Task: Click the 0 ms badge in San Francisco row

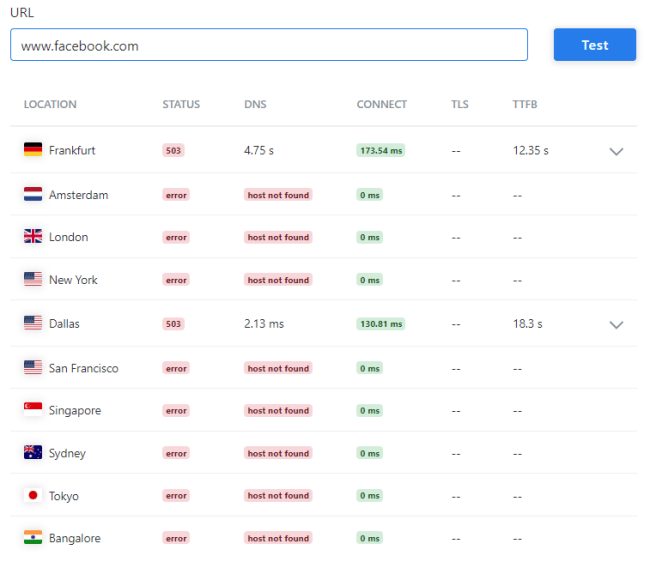Action: (370, 368)
